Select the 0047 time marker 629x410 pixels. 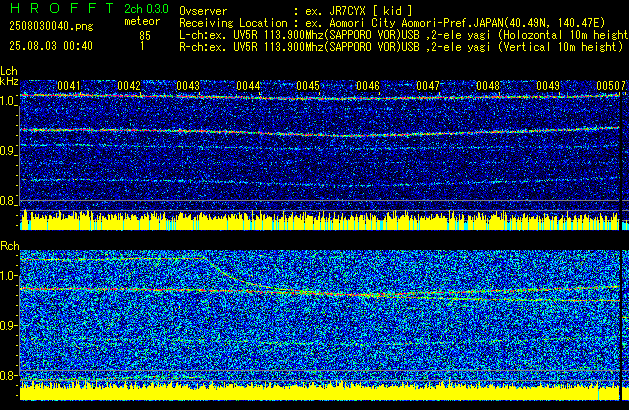[428, 86]
